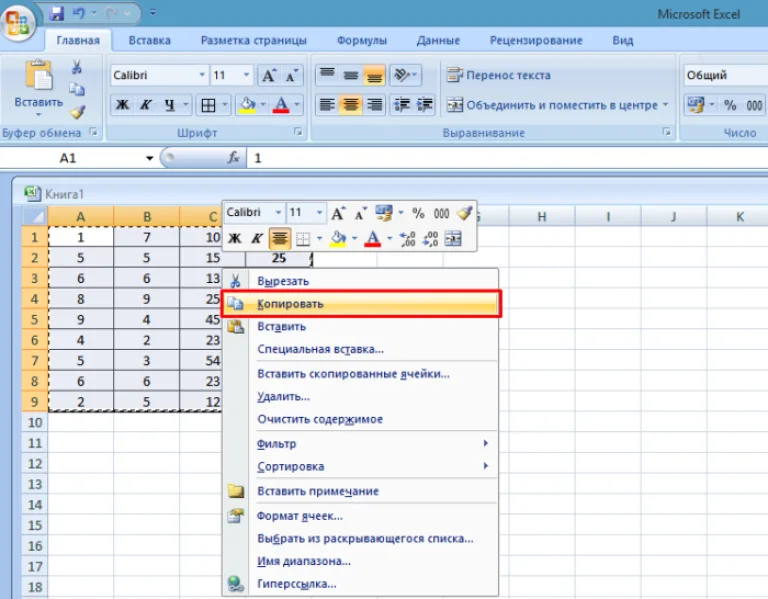Toggle center alignment in ribbon
768x599 pixels.
click(351, 104)
